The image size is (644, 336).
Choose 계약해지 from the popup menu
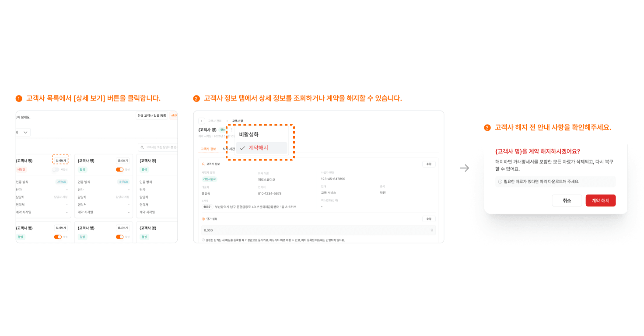click(262, 148)
